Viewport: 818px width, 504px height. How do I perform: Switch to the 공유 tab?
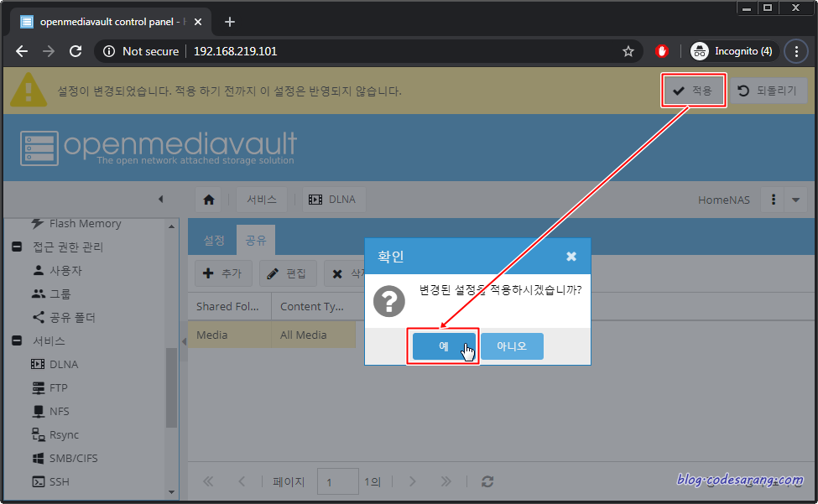click(x=256, y=241)
